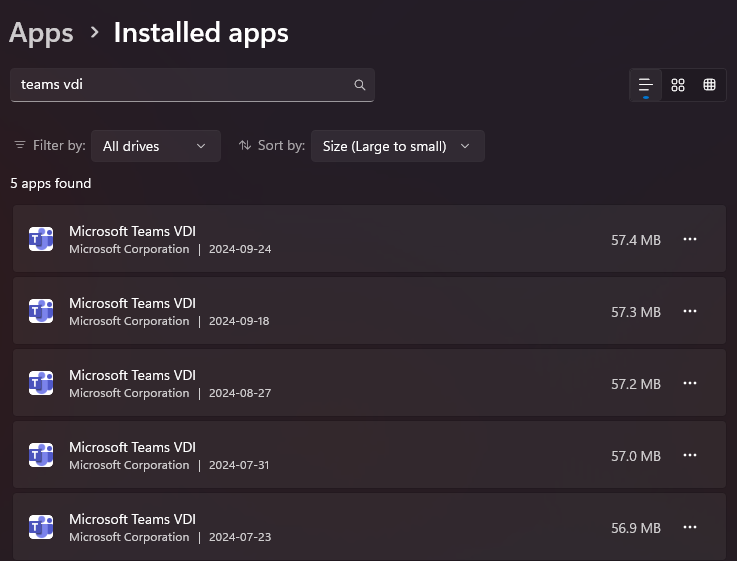
Task: Open more options for 57.2 MB Teams VDI
Action: tap(690, 383)
